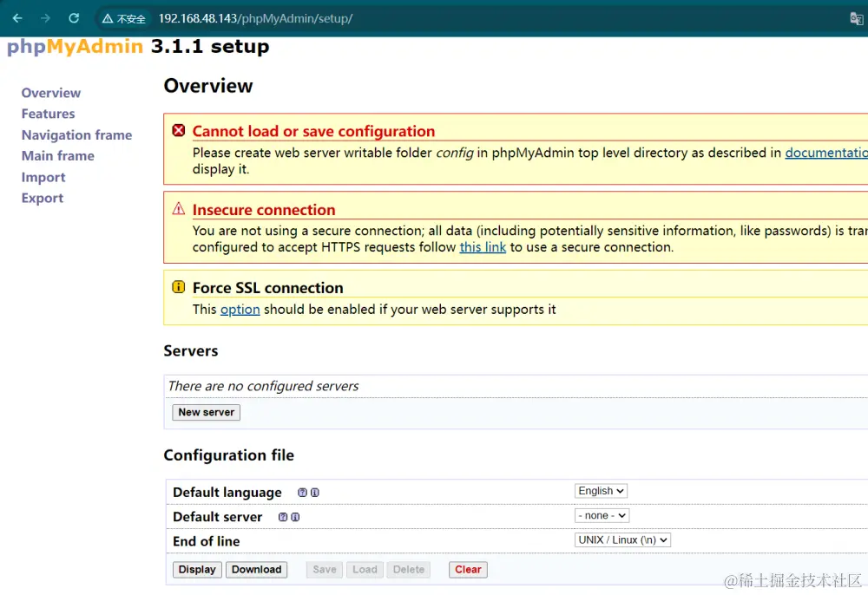Go to Features in the sidebar
The image size is (868, 595).
point(48,114)
